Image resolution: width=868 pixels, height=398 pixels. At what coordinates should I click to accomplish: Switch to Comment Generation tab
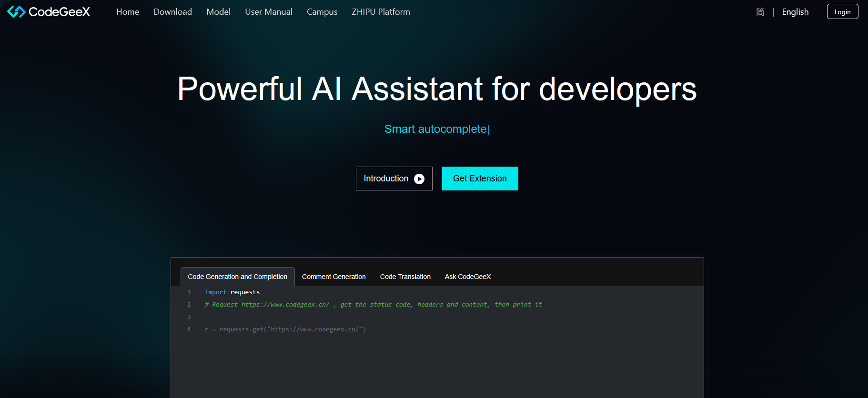click(333, 277)
